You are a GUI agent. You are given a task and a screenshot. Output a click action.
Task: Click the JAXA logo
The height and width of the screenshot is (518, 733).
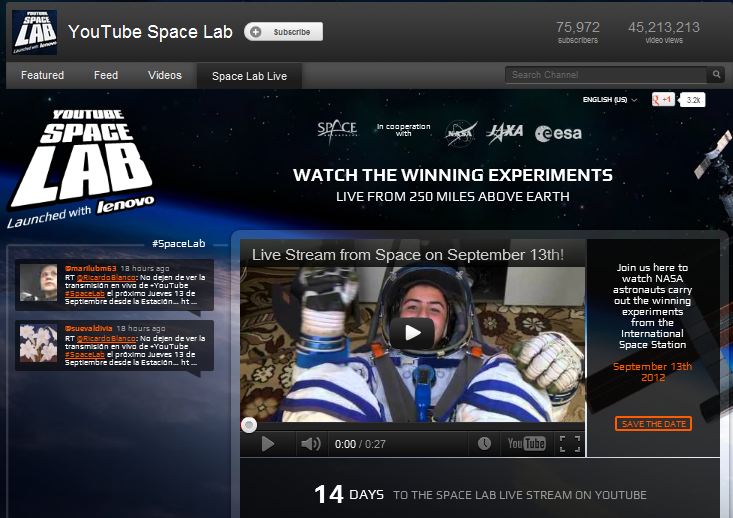pos(505,133)
